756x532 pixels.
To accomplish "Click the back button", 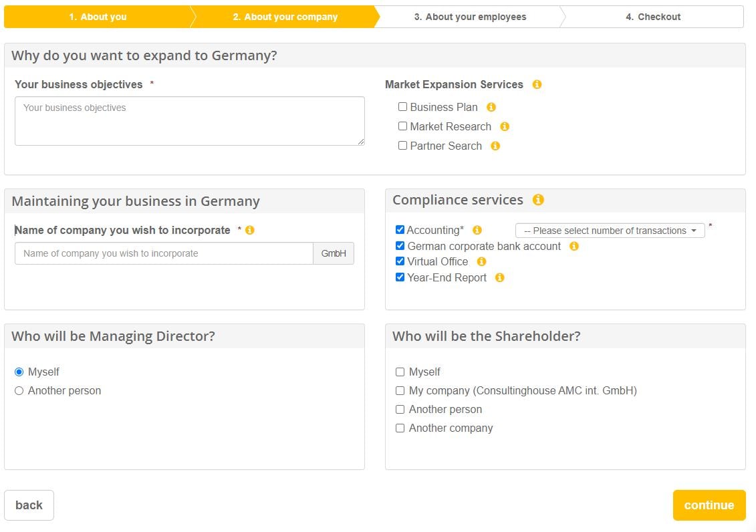I will (29, 505).
